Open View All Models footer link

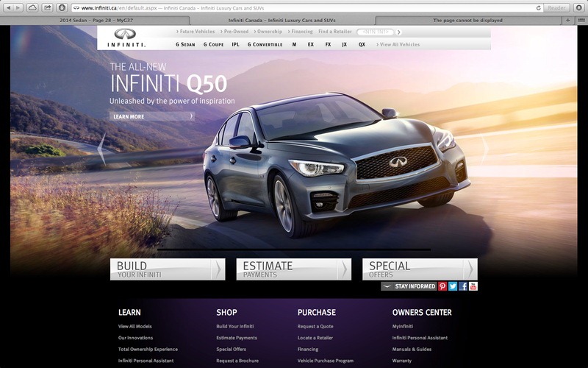pos(135,326)
